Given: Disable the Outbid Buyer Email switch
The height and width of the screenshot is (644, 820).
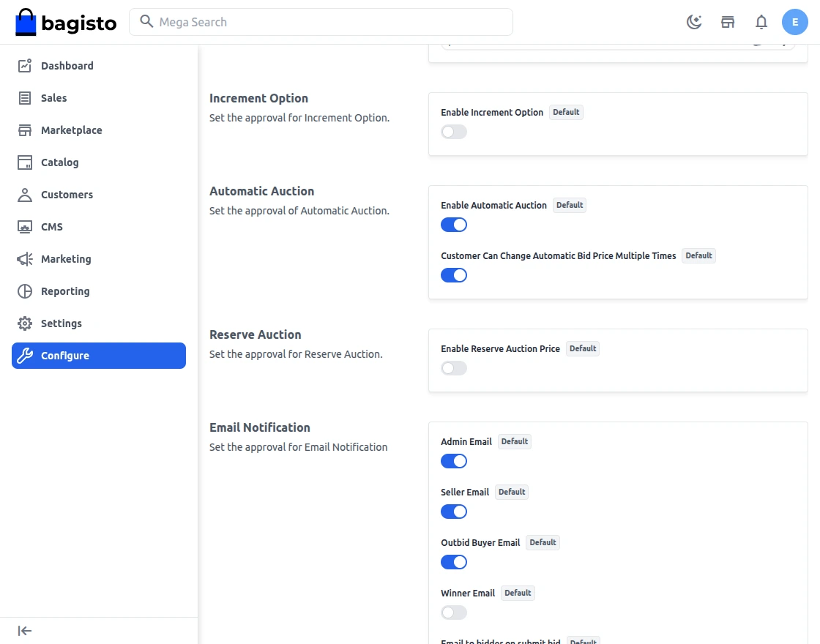Looking at the screenshot, I should coord(454,562).
